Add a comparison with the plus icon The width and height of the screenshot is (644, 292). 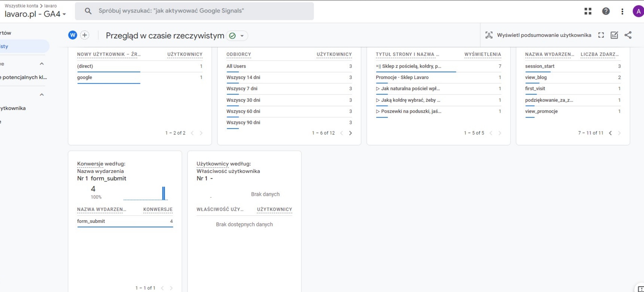(x=85, y=35)
